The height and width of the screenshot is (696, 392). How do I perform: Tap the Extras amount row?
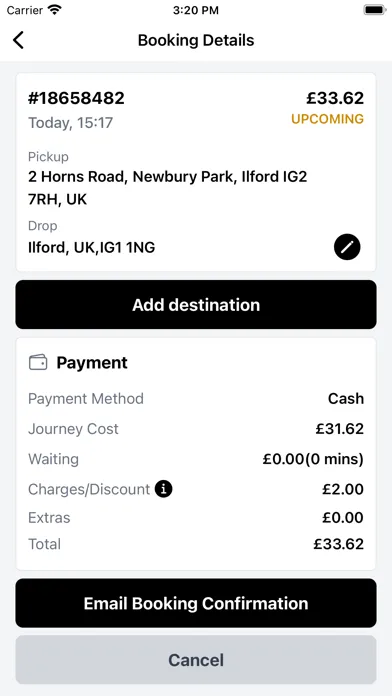pyautogui.click(x=196, y=518)
